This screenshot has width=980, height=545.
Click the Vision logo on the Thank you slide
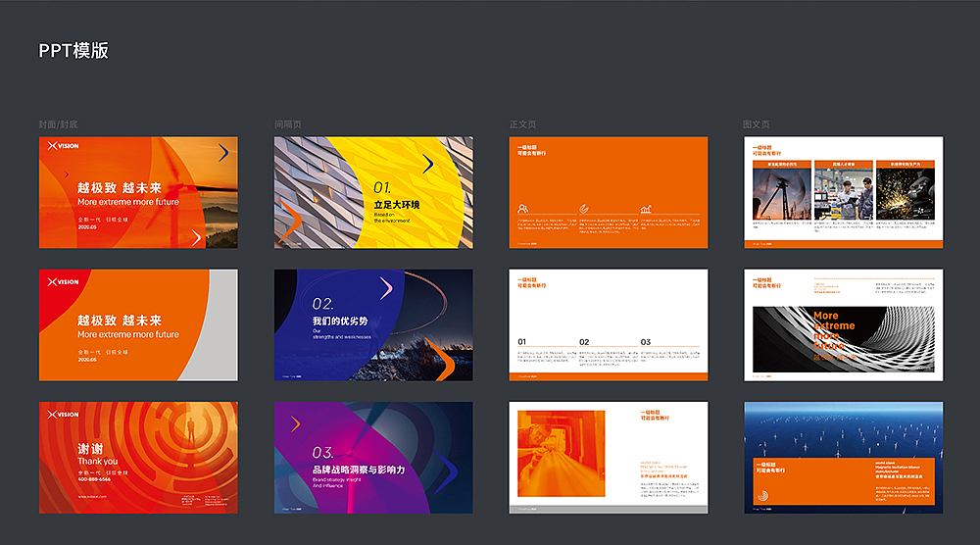(63, 415)
